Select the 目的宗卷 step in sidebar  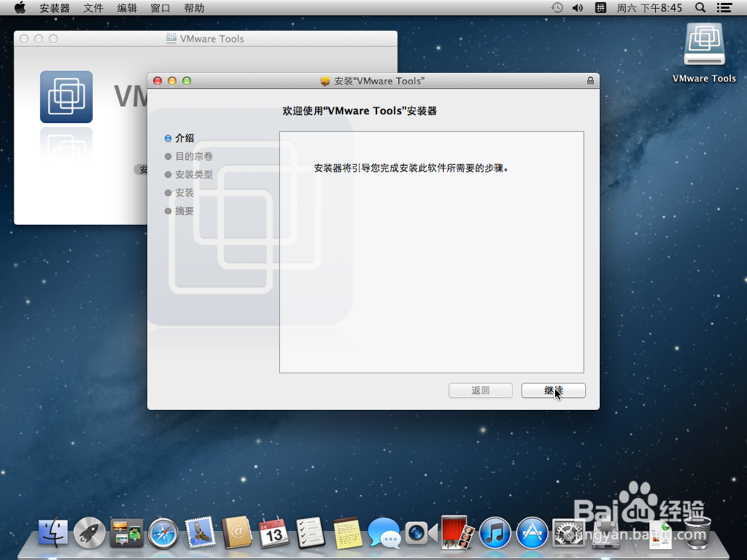point(189,156)
